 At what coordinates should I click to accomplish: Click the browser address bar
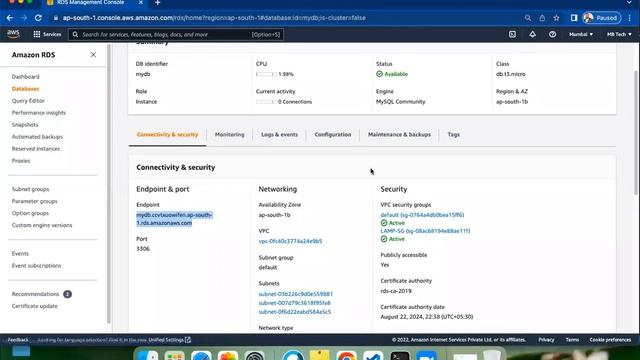[x=286, y=18]
